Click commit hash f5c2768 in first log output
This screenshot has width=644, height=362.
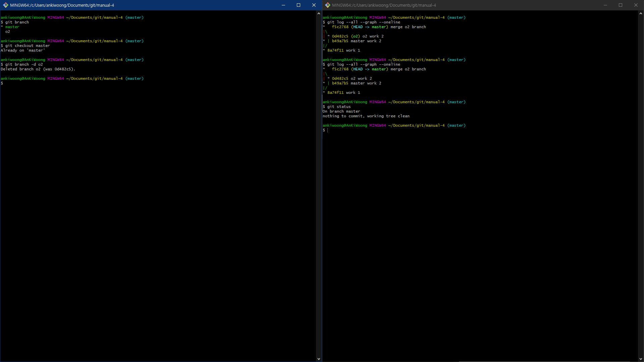340,27
